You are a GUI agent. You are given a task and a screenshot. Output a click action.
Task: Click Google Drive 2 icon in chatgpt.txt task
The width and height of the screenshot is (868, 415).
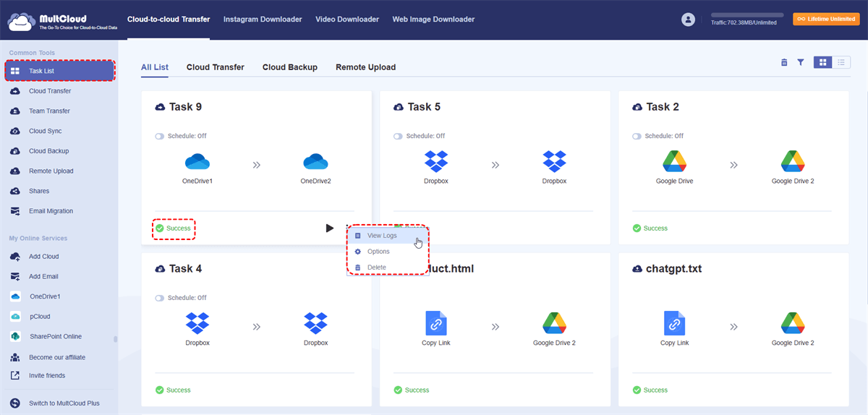(x=793, y=323)
